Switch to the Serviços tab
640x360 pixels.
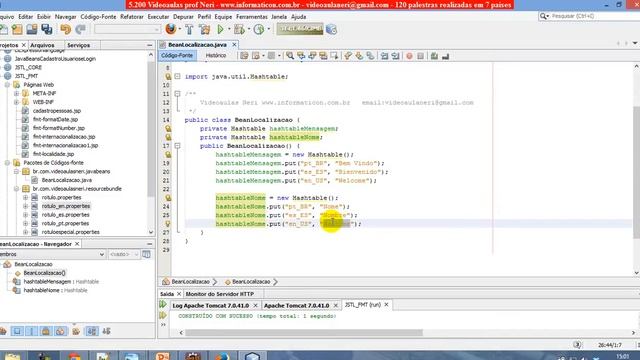pyautogui.click(x=78, y=45)
